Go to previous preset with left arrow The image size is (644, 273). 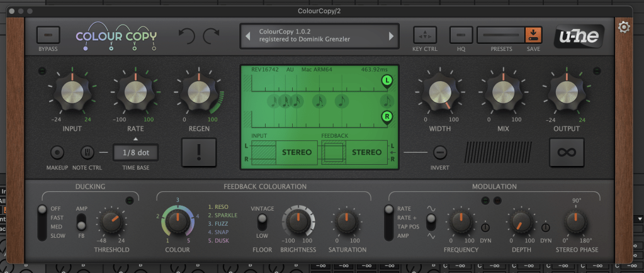(x=249, y=36)
